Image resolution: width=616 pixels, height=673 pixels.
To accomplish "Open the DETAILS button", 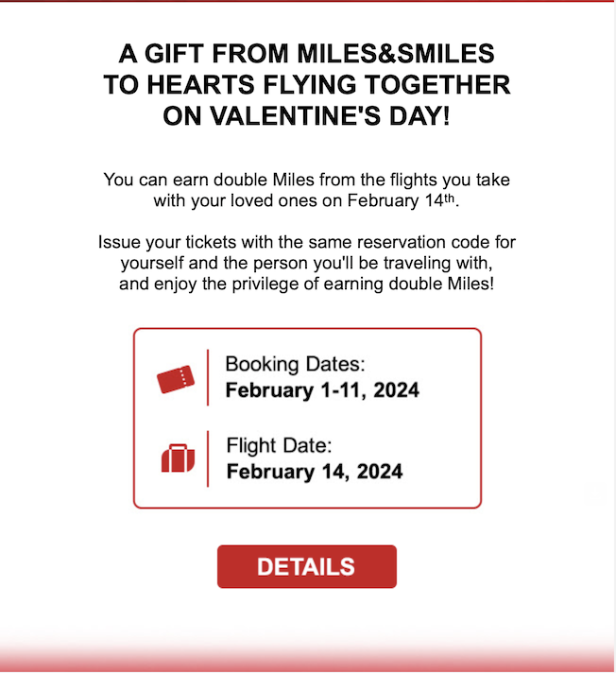I will point(307,566).
